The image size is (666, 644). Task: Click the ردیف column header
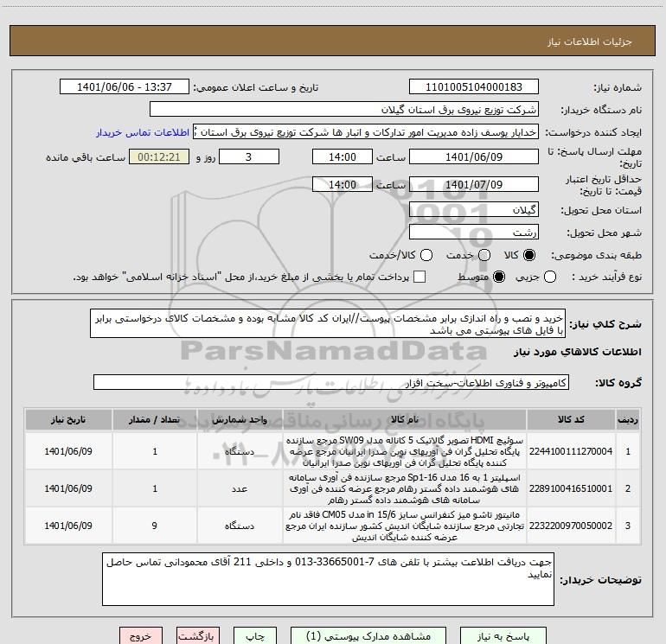[x=628, y=420]
